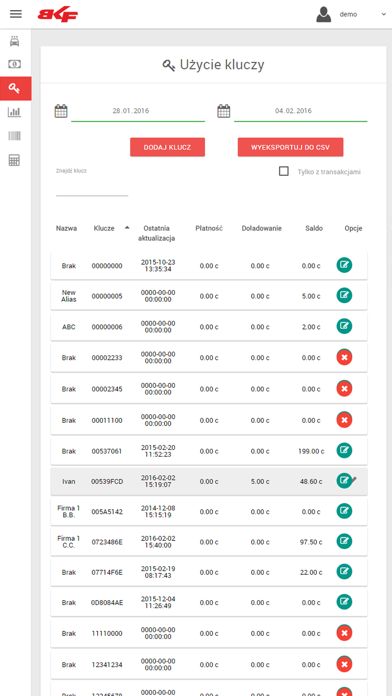Edit key 00000005 New Alias
The width and height of the screenshot is (392, 696).
344,296
